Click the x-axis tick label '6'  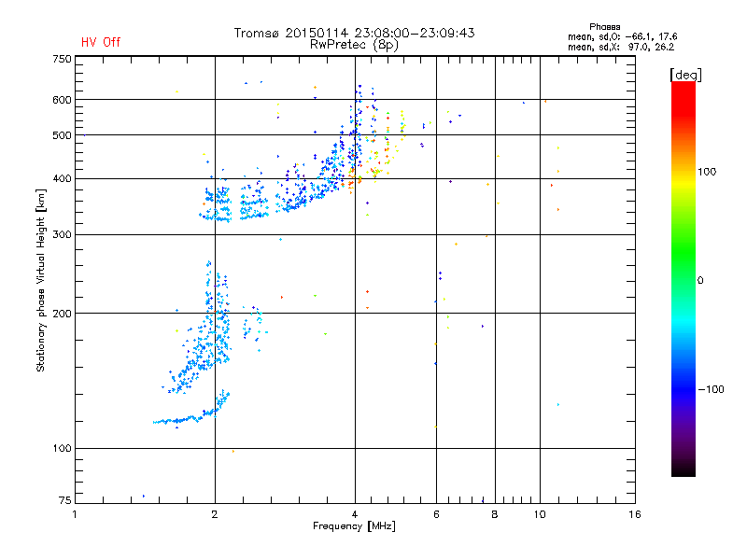tap(436, 514)
